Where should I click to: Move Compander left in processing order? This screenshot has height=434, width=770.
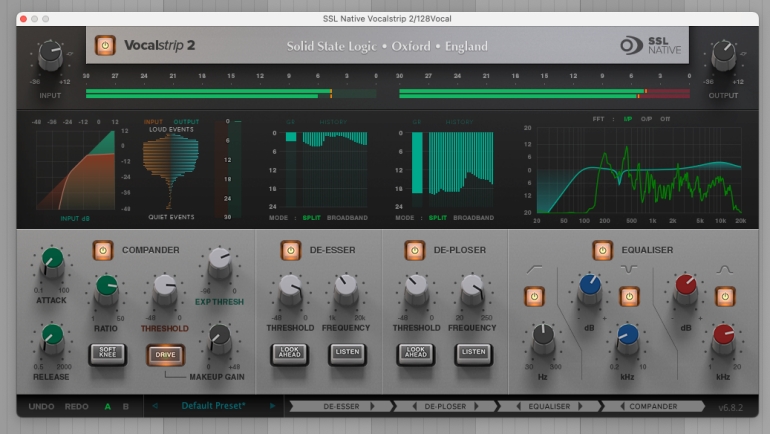point(623,407)
